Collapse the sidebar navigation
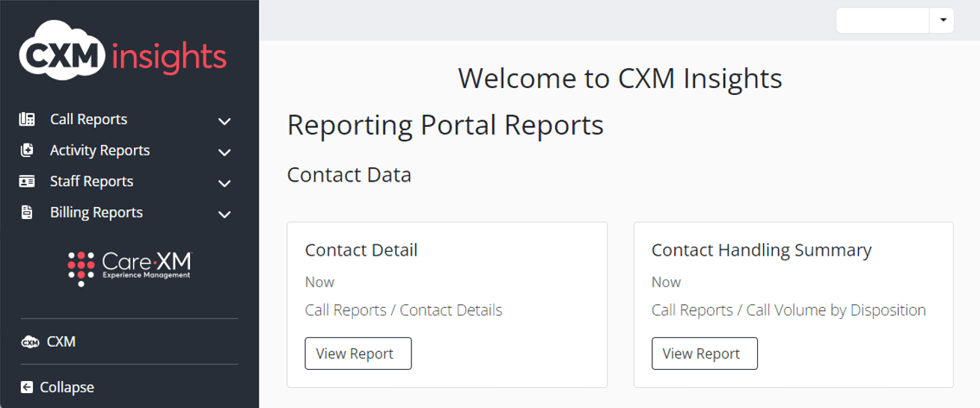Viewport: 980px width, 408px height. pos(67,387)
